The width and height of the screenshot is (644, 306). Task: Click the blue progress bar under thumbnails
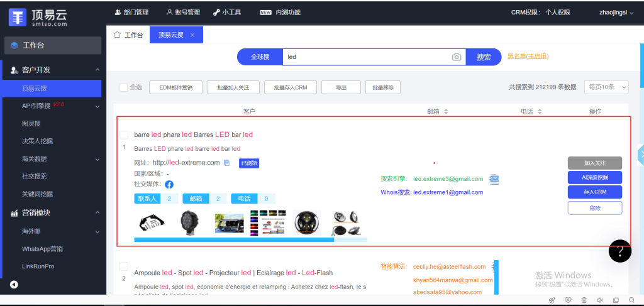point(234,239)
